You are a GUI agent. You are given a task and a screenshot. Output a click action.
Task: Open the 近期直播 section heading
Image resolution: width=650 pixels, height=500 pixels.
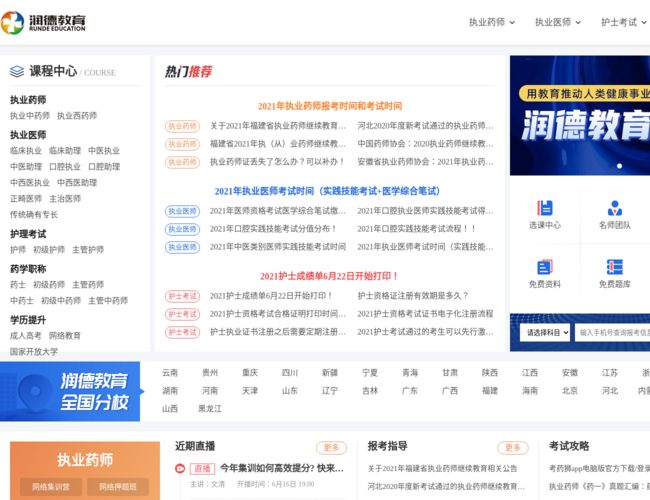(x=195, y=446)
